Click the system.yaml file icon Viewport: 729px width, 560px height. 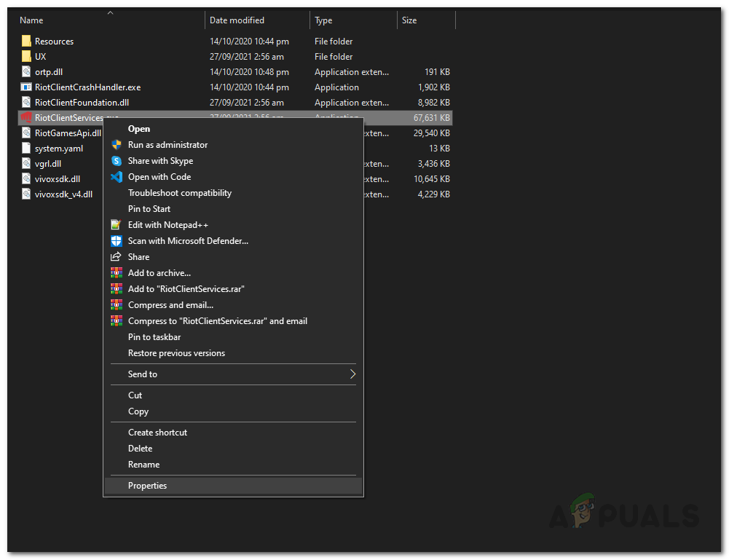26,149
